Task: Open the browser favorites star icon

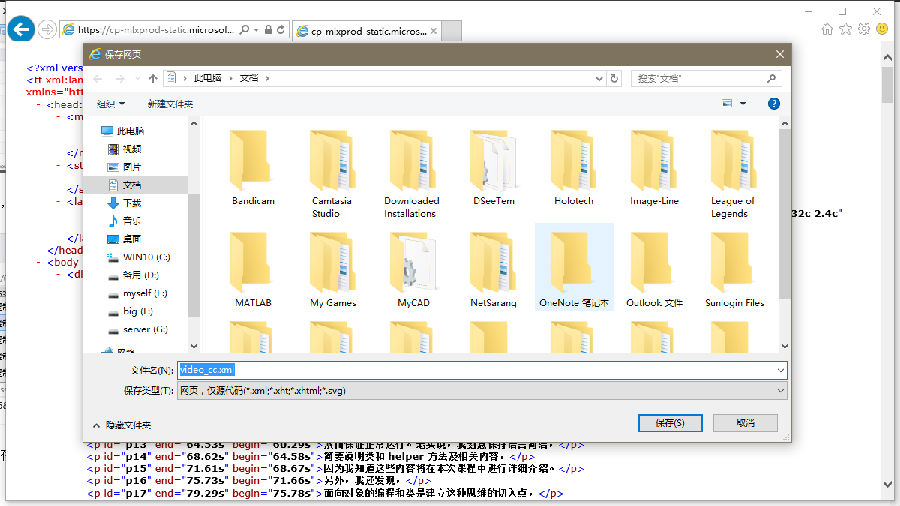Action: (845, 29)
